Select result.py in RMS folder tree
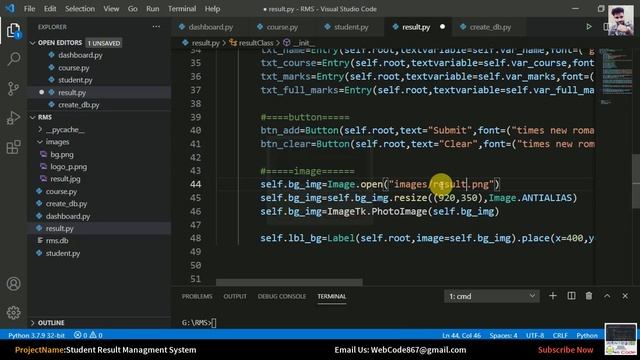The image size is (640, 360). (x=59, y=229)
